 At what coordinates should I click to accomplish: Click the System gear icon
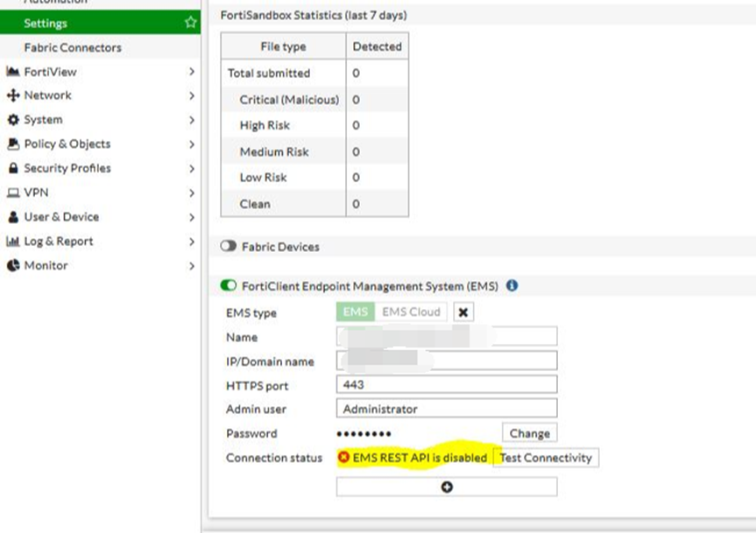pos(13,119)
